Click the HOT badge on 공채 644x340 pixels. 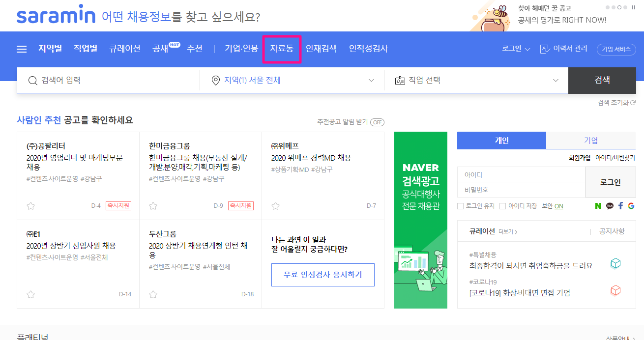click(x=175, y=44)
